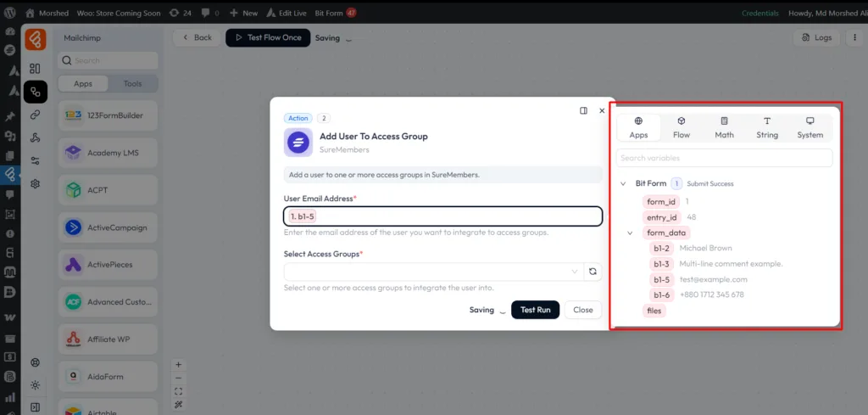The width and height of the screenshot is (868, 415).
Task: Click the pin icon in WordPress sidebar
Action: 10,116
